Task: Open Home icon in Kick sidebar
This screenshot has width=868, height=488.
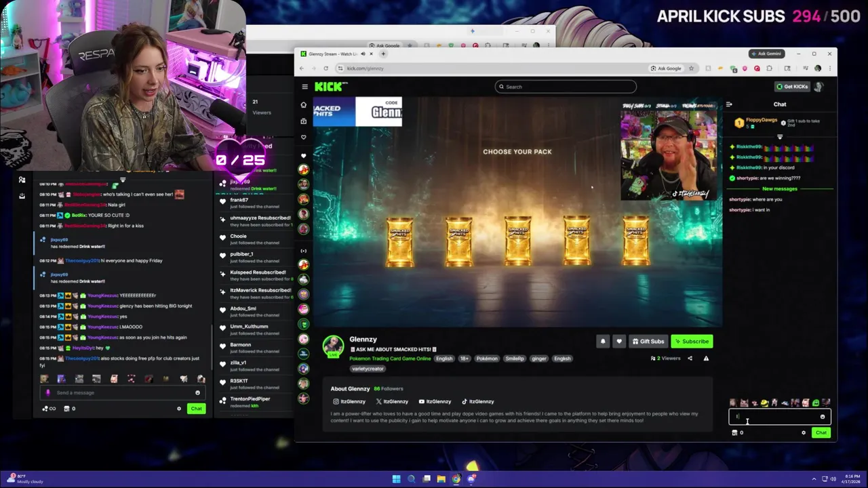Action: (x=303, y=105)
